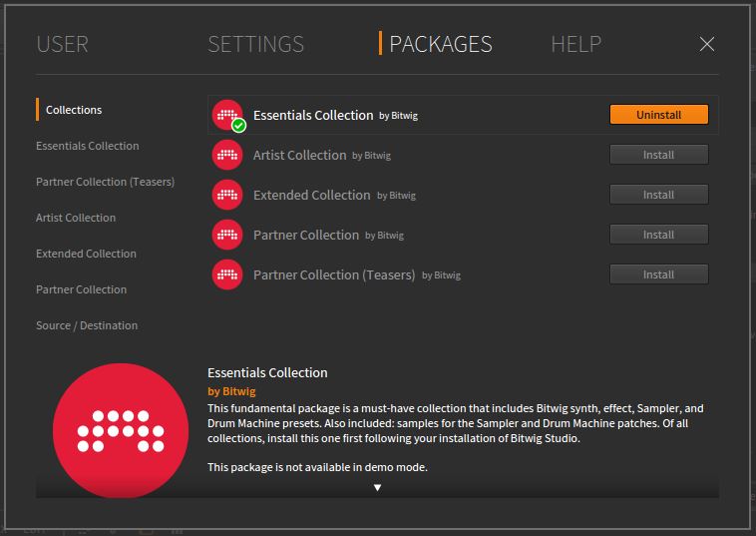Install the Extended Collection package

tap(659, 195)
